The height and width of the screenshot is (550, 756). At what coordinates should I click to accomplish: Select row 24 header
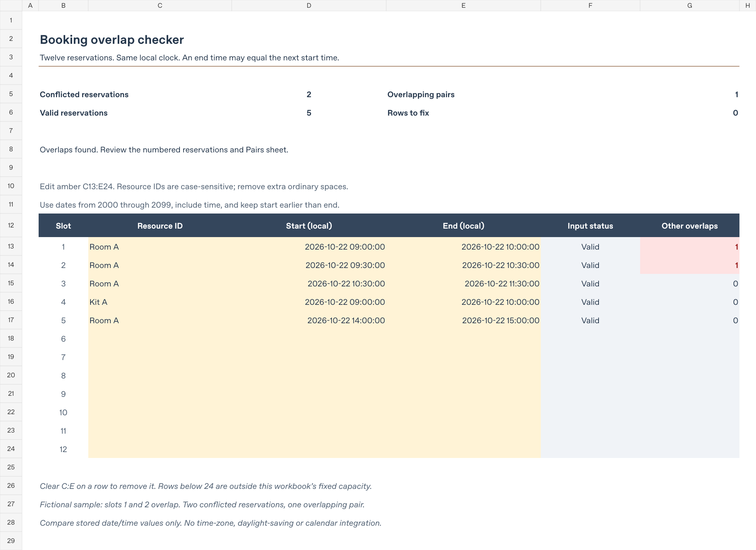(11, 449)
